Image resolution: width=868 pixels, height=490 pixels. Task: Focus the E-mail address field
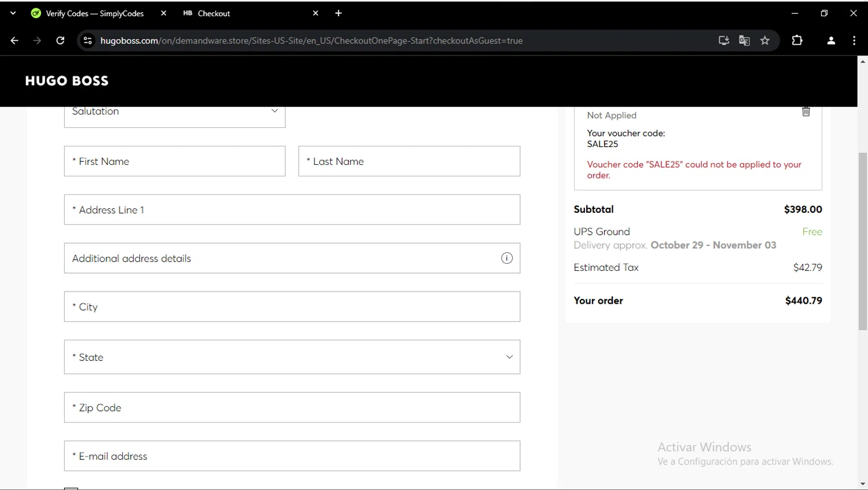pyautogui.click(x=292, y=456)
